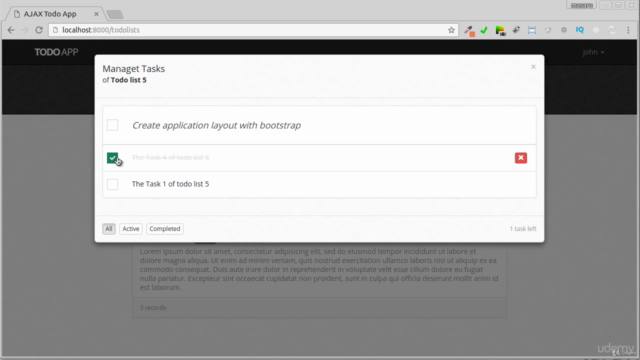
Task: Click the 'Managet Tasks' modal title
Action: pyautogui.click(x=133, y=69)
